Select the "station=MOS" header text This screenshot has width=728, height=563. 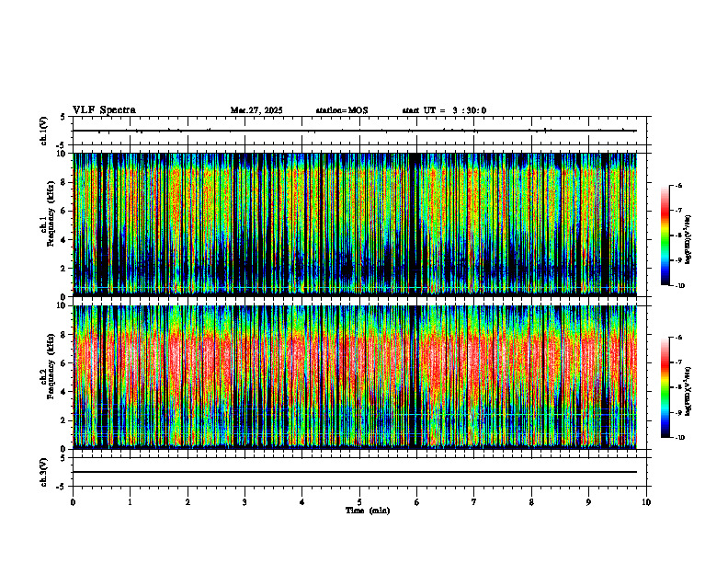click(342, 110)
